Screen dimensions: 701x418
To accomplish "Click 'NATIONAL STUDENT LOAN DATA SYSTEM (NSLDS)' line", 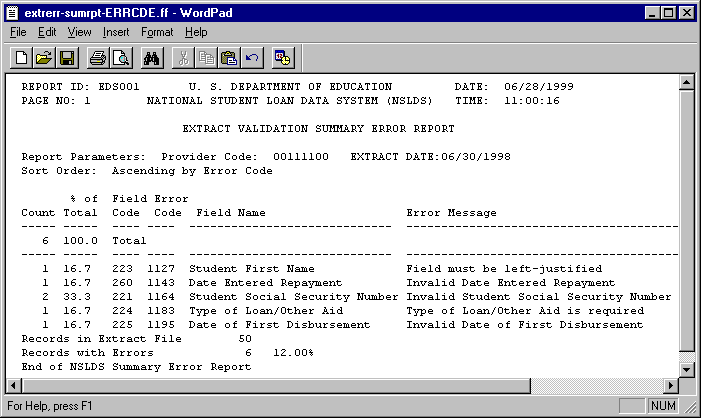I will point(290,101).
